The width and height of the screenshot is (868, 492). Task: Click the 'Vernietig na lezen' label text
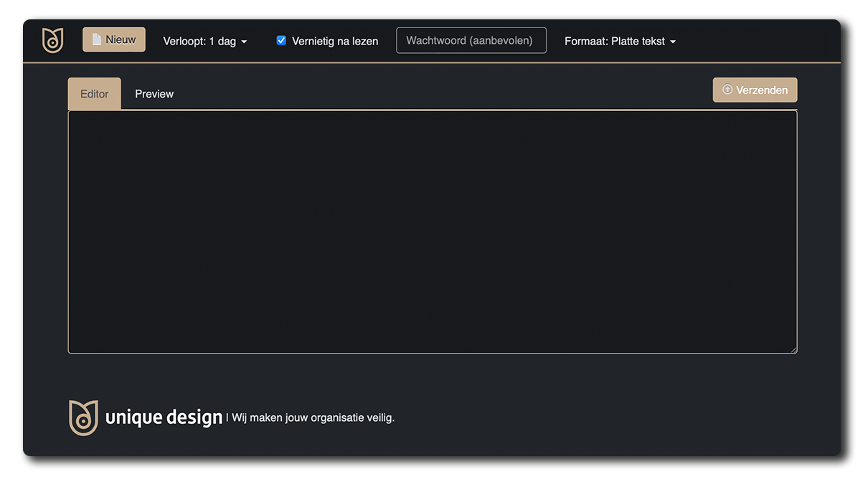[335, 42]
